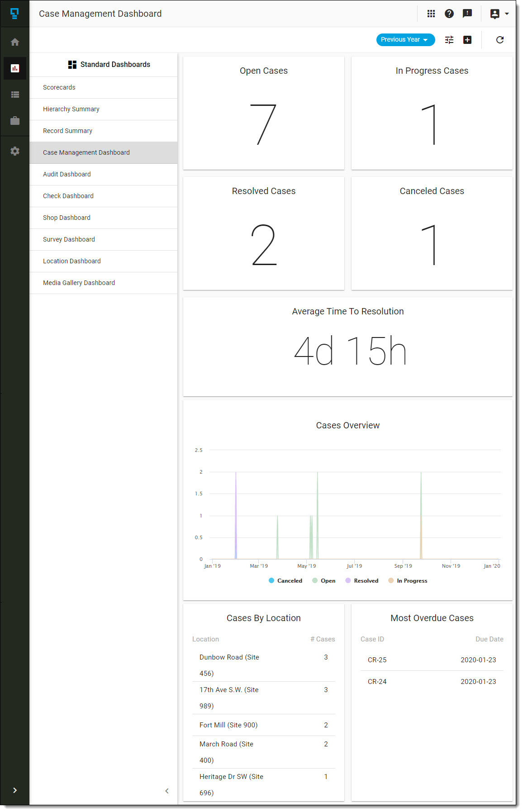Open Audit Dashboard
The width and height of the screenshot is (523, 812).
(x=104, y=174)
